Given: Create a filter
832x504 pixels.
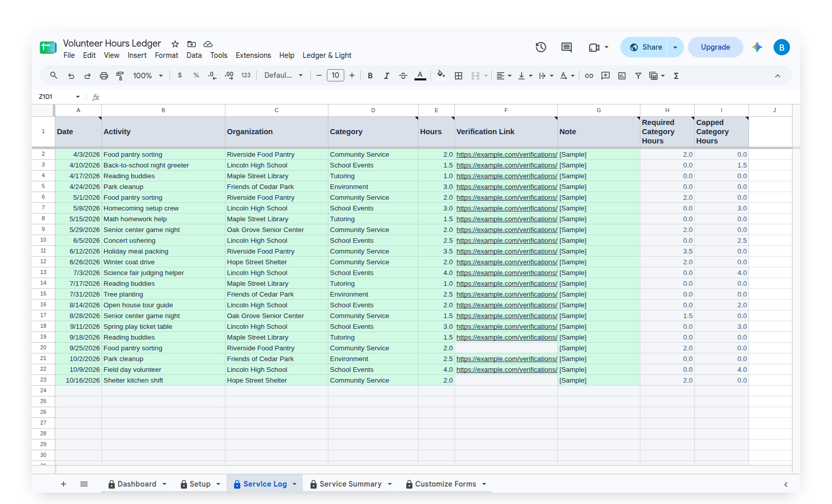Looking at the screenshot, I should click(x=638, y=76).
